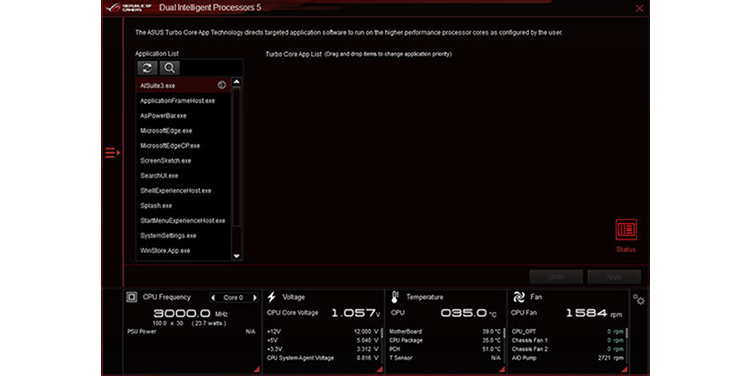This screenshot has height=376, width=750.
Task: Click the T Sensor row
Action: (445, 358)
